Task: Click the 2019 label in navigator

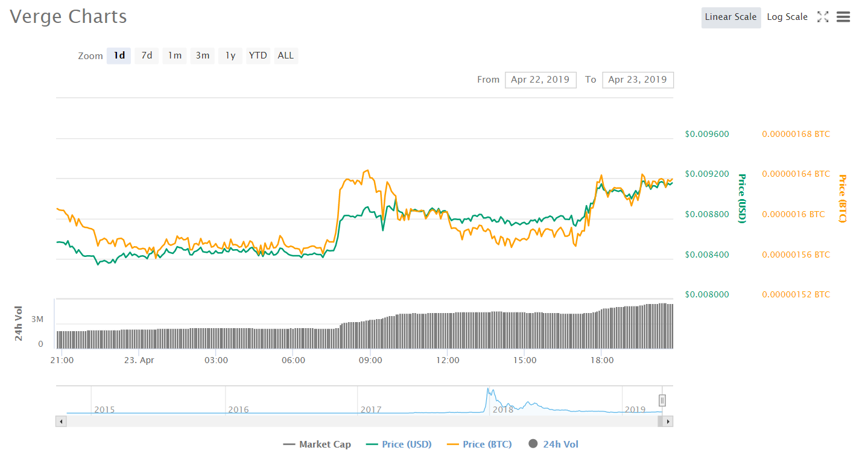Action: pos(635,410)
